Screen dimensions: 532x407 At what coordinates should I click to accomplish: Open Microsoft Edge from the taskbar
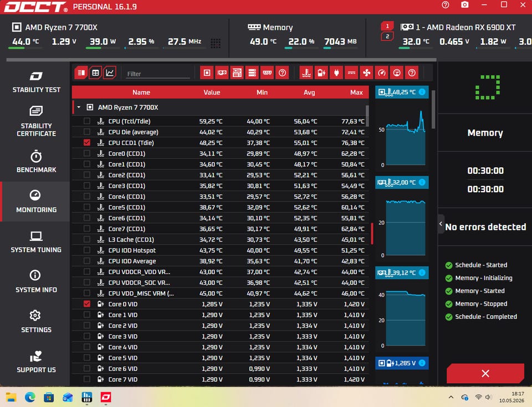(30, 397)
